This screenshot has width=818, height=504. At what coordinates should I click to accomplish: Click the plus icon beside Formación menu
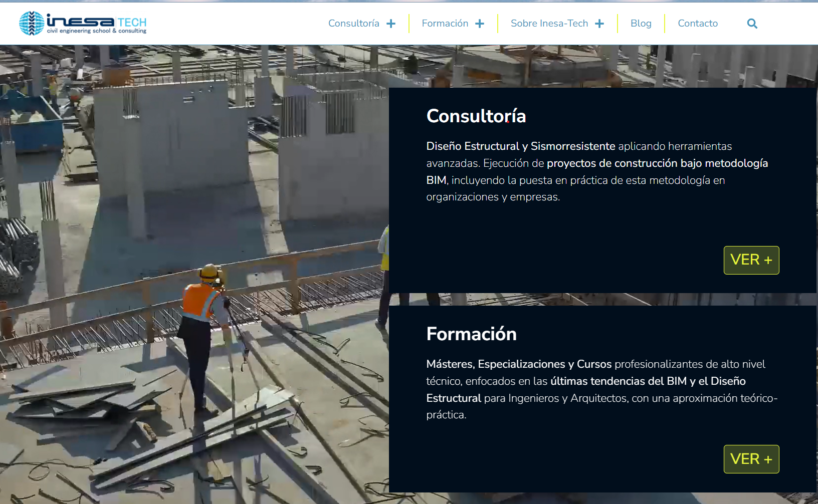tap(480, 24)
